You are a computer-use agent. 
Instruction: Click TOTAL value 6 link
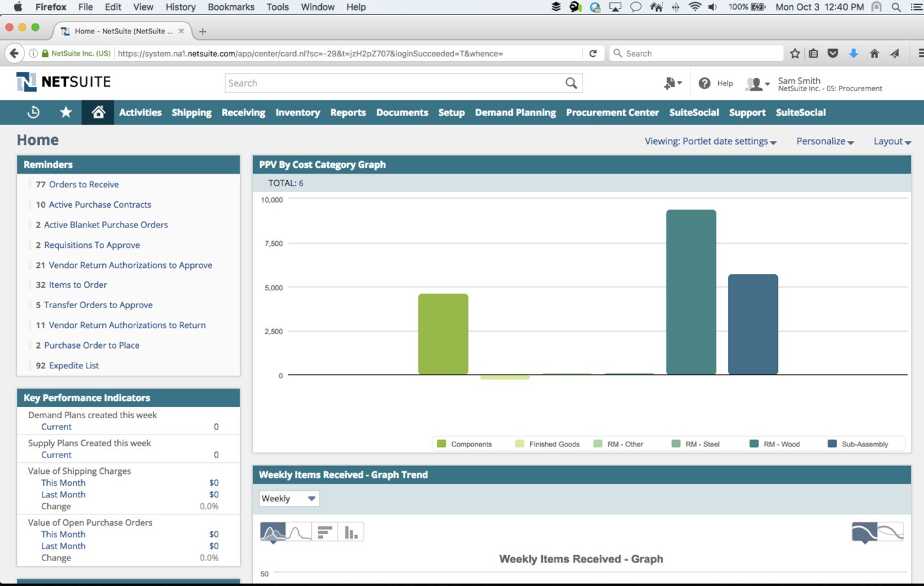[x=301, y=184]
